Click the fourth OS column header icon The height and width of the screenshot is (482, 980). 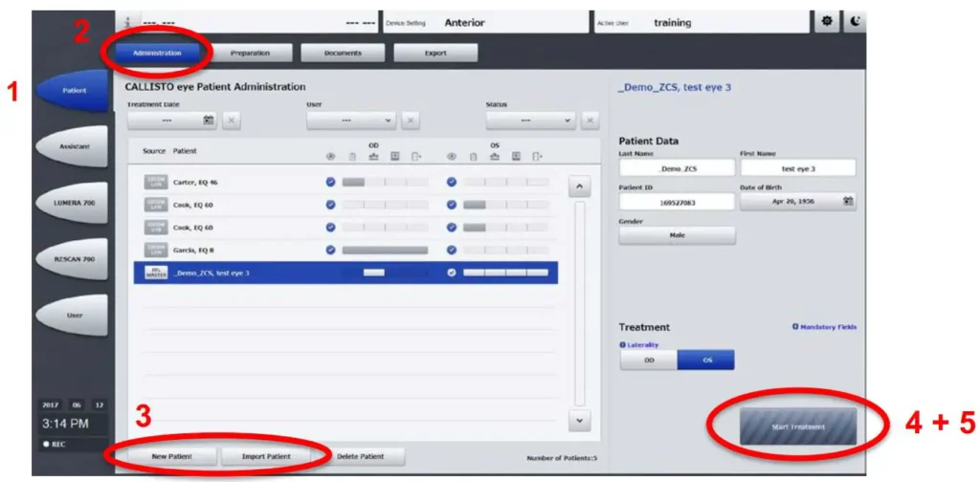tap(516, 156)
